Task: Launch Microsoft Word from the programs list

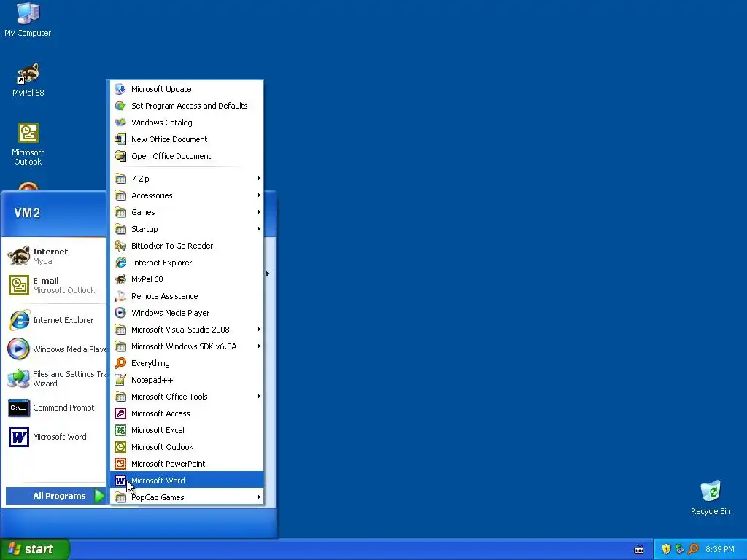Action: (187, 481)
